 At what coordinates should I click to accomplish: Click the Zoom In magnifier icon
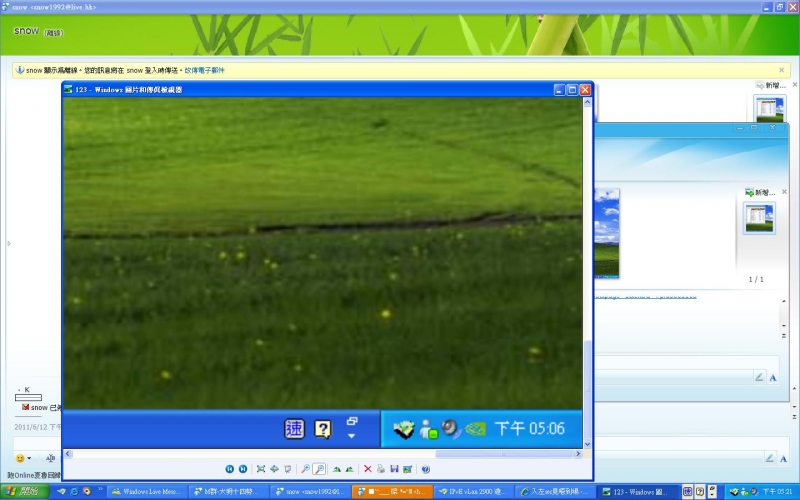[306, 469]
